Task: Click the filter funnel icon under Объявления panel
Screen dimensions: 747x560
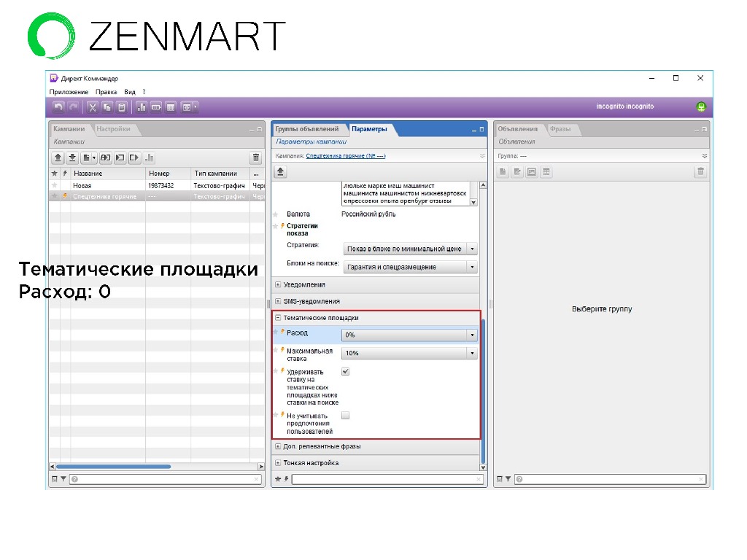Action: (508, 479)
